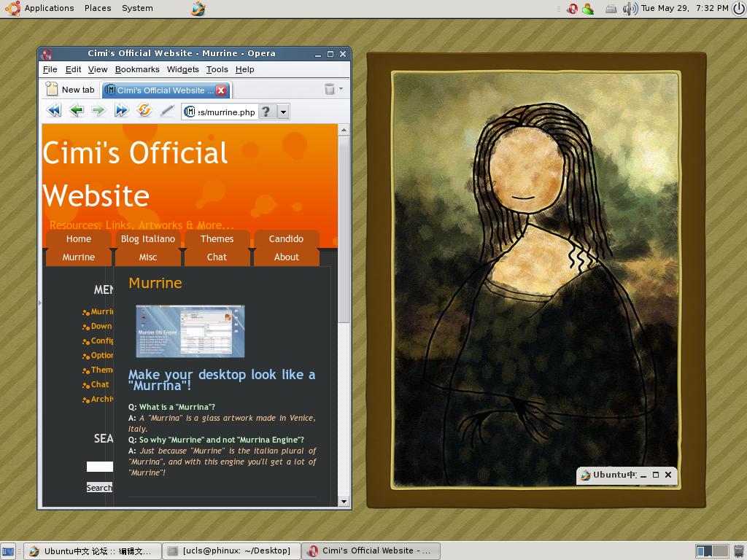Open the trash icon in bottom panel
The image size is (747, 560).
click(739, 551)
